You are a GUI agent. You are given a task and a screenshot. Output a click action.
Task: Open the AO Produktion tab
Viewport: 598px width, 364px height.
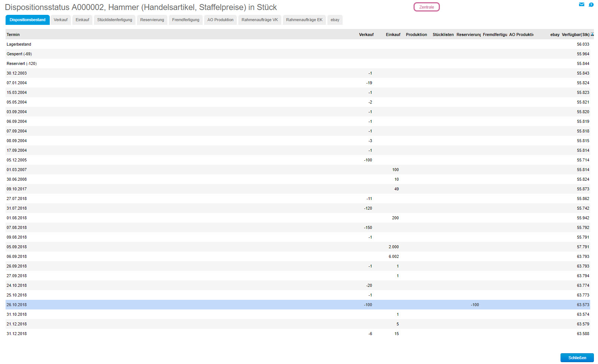(x=220, y=20)
